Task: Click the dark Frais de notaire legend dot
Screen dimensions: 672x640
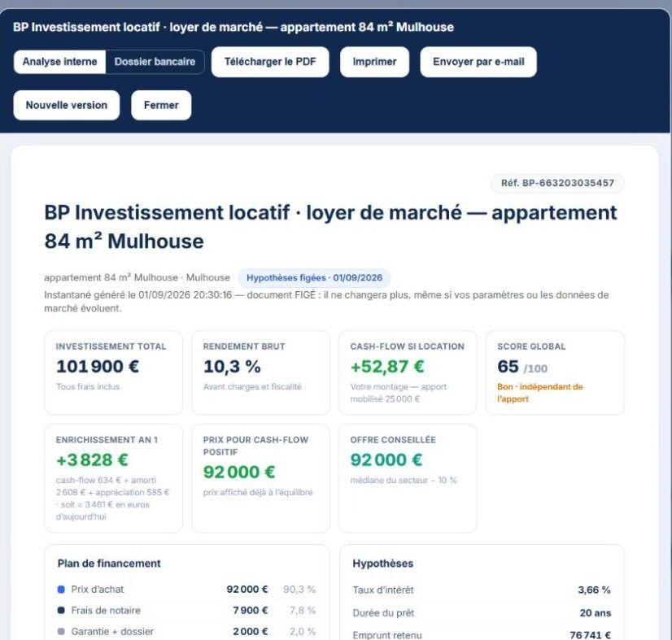Action: [x=61, y=611]
